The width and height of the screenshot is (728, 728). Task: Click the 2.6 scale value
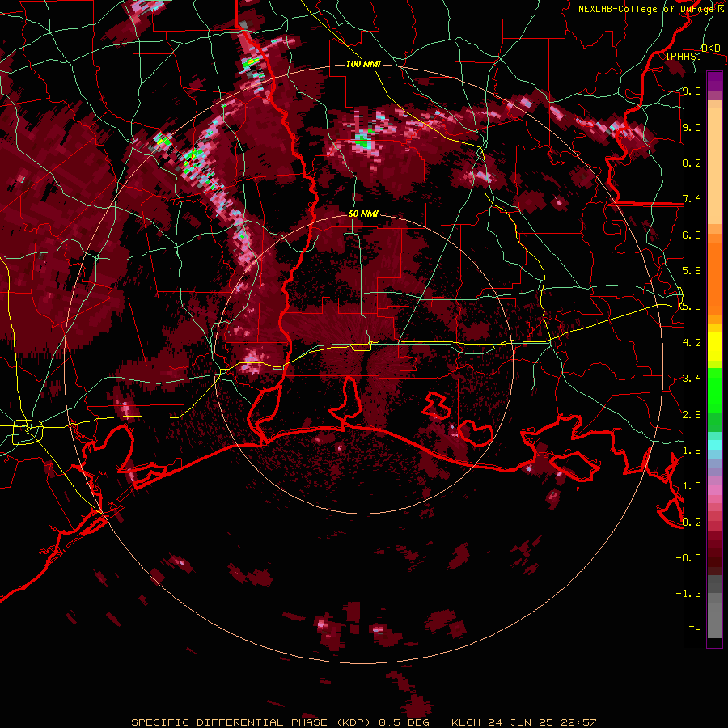click(692, 415)
